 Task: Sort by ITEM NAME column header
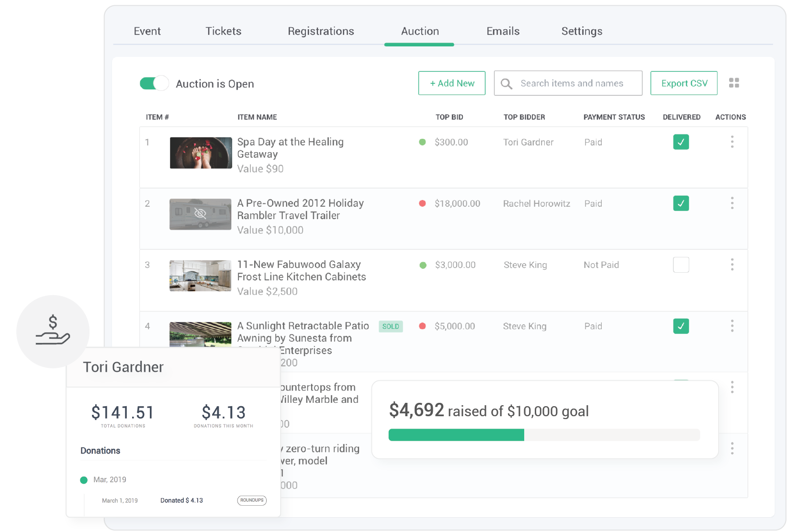[257, 117]
